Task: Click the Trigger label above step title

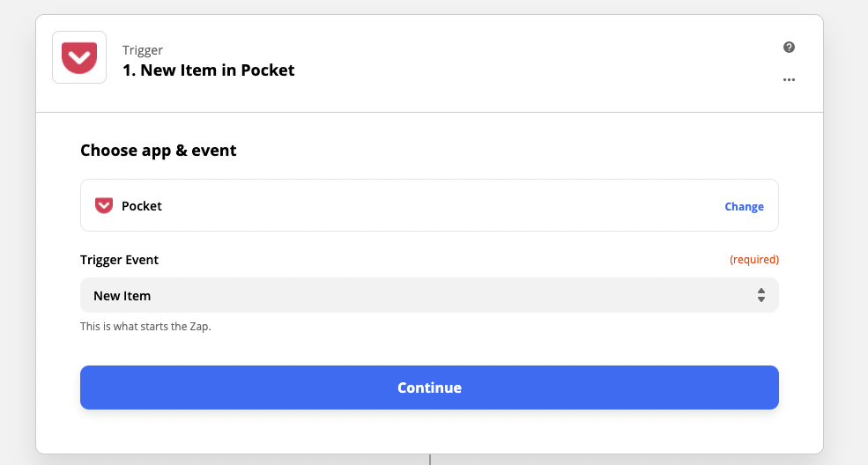Action: coord(142,50)
